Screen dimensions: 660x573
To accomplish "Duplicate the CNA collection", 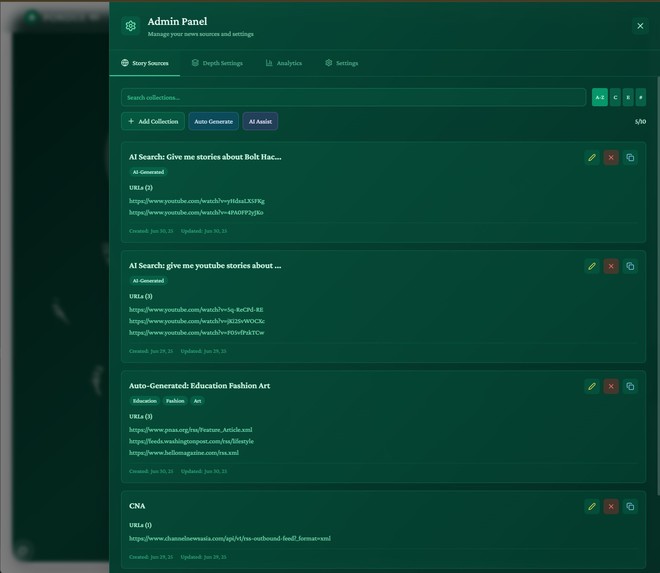I will point(630,506).
